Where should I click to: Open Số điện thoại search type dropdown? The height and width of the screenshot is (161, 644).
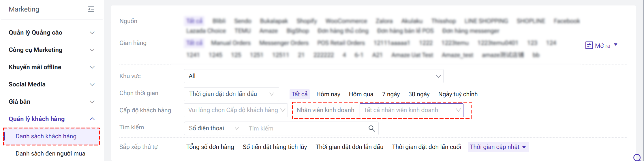click(x=214, y=128)
